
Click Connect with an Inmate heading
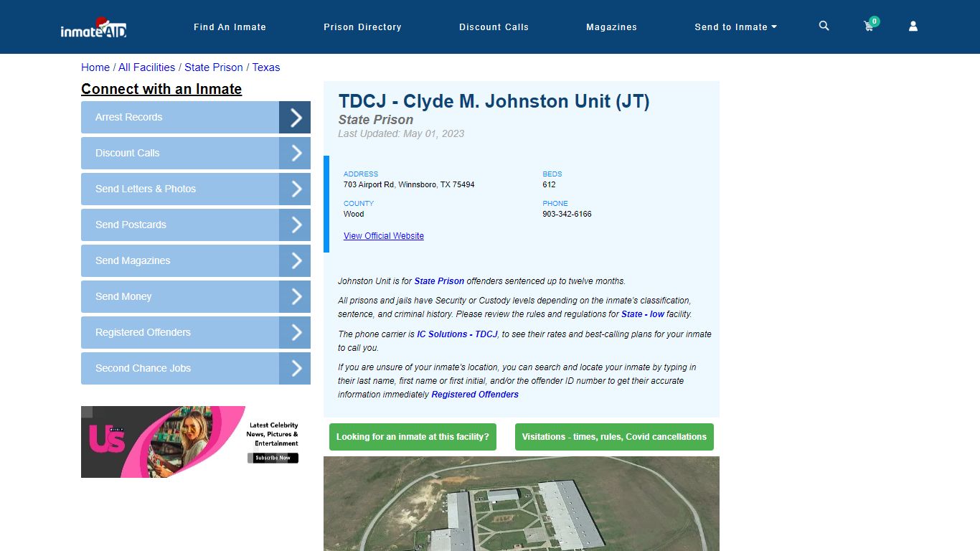(x=161, y=89)
